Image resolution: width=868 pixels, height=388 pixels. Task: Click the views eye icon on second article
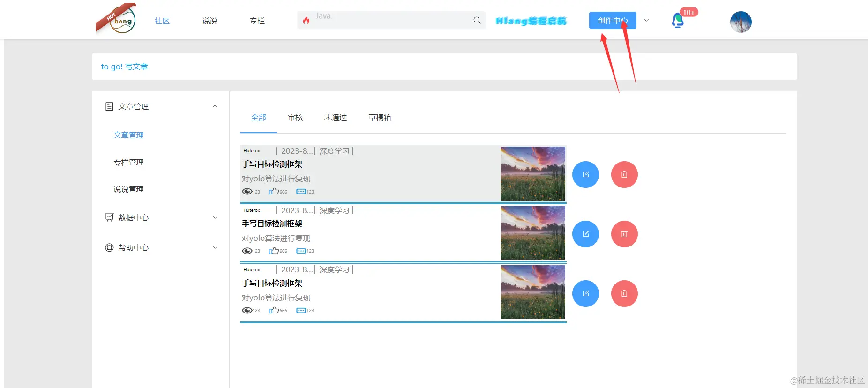tap(247, 251)
